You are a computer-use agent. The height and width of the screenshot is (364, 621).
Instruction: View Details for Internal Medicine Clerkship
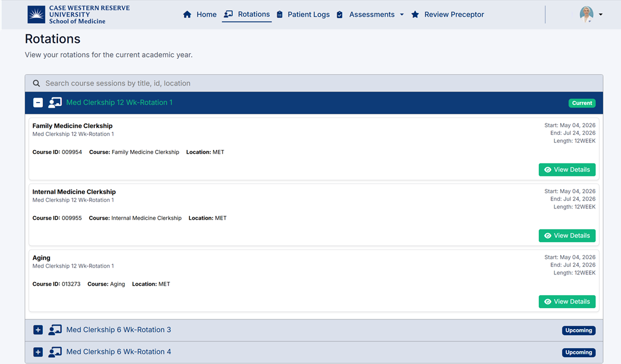567,236
